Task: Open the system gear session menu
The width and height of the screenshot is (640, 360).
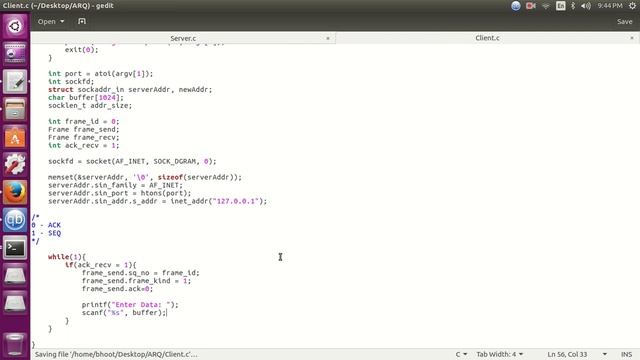Action: click(632, 6)
